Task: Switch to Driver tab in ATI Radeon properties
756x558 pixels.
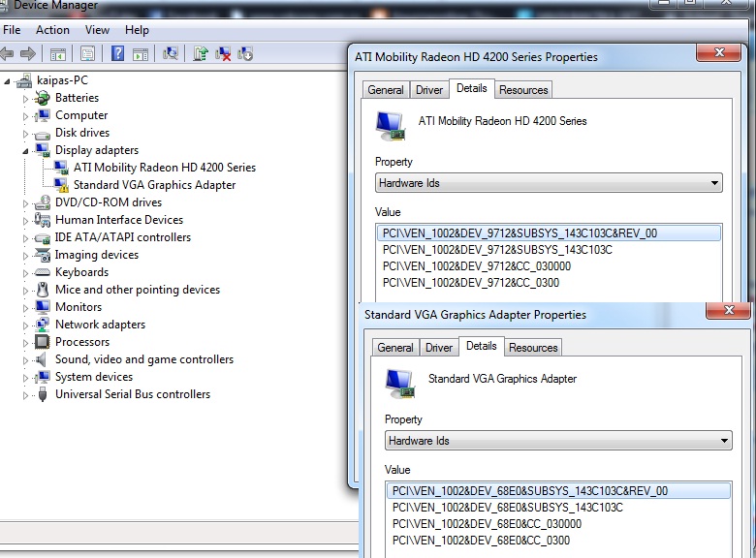Action: [428, 90]
